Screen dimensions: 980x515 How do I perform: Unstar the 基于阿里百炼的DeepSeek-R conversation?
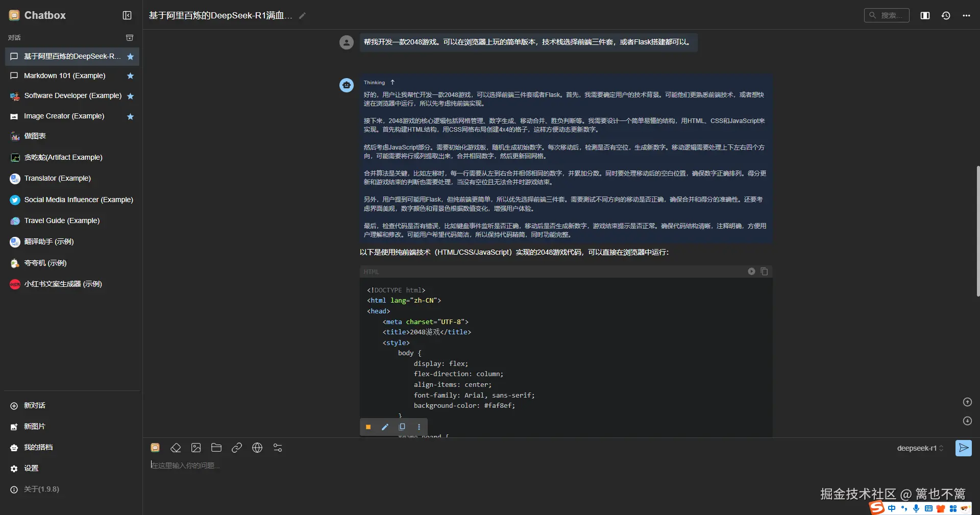[x=130, y=57]
